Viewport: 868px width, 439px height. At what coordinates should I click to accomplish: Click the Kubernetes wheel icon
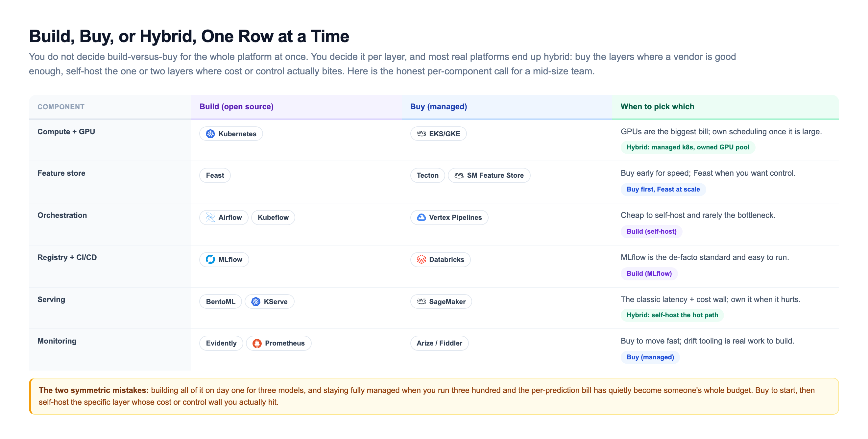210,134
